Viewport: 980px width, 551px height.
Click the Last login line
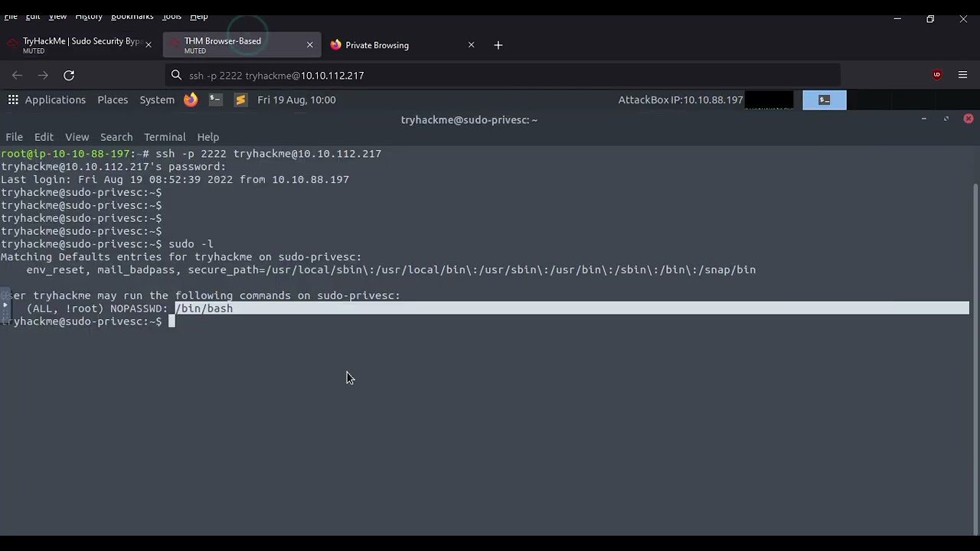(x=175, y=180)
